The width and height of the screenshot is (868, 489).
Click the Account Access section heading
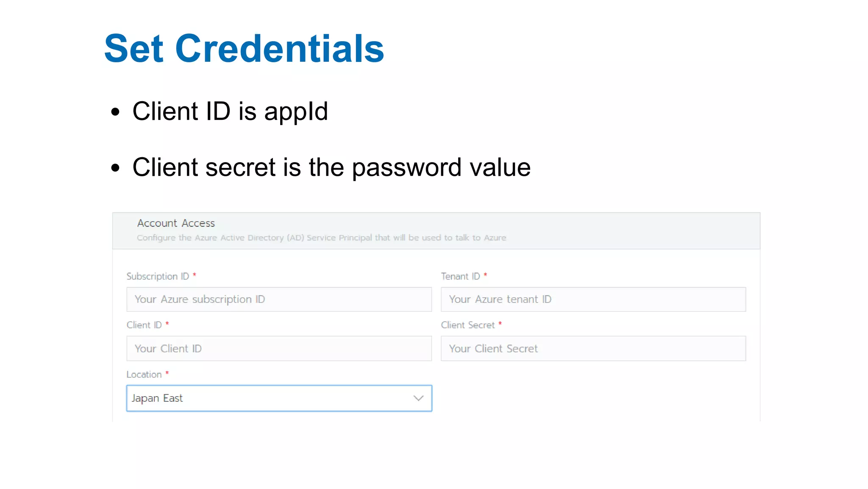(x=176, y=223)
